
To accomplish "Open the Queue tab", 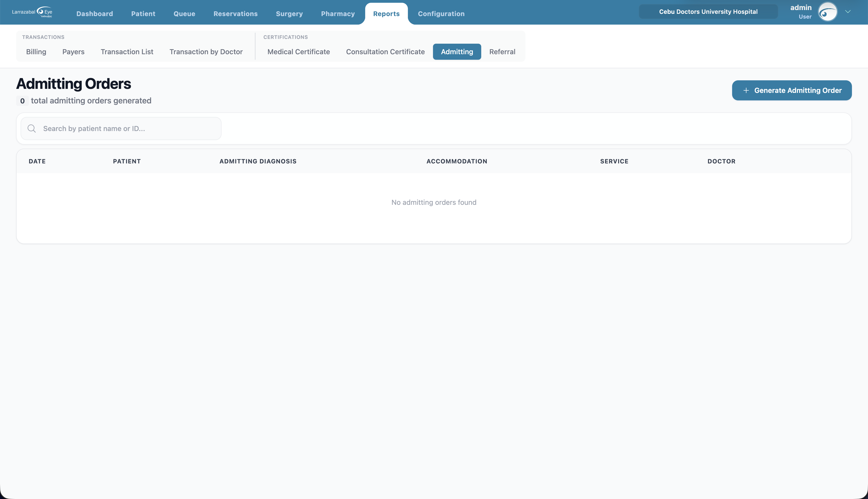I will (184, 14).
